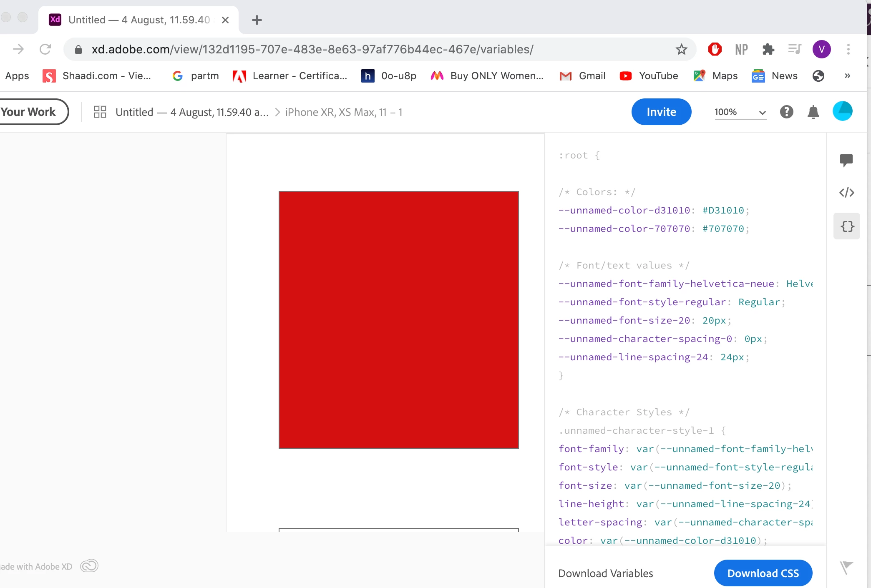The image size is (871, 588).
Task: Open a new browser tab
Action: (x=257, y=20)
